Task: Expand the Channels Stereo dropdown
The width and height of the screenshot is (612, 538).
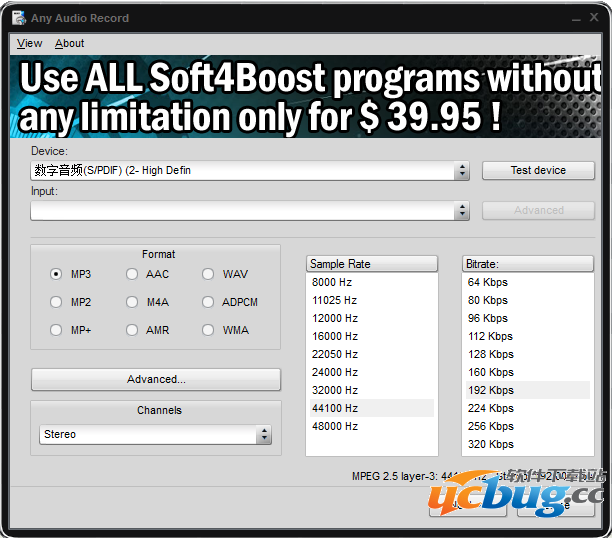Action: pyautogui.click(x=264, y=435)
